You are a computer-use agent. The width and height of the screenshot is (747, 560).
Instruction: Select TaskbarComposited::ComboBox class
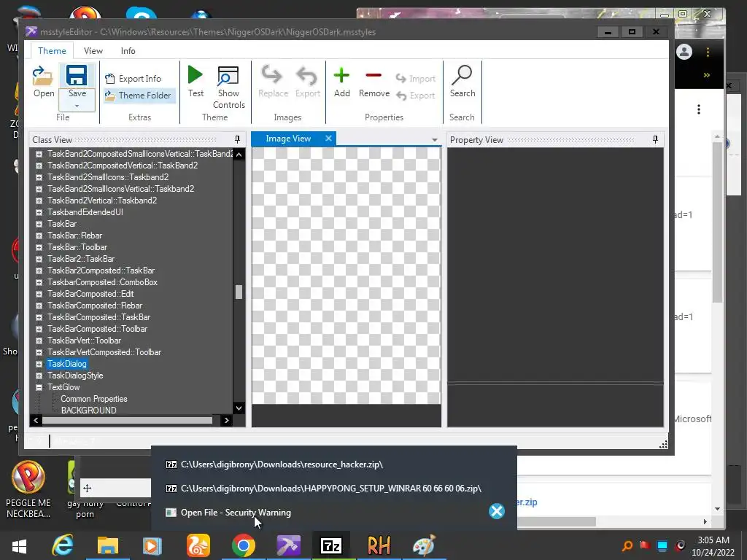102,282
